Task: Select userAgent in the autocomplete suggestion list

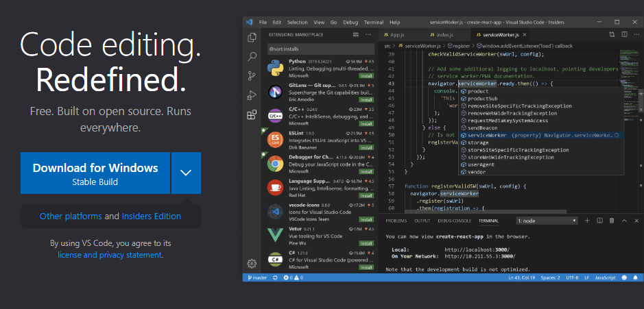Action: point(541,164)
